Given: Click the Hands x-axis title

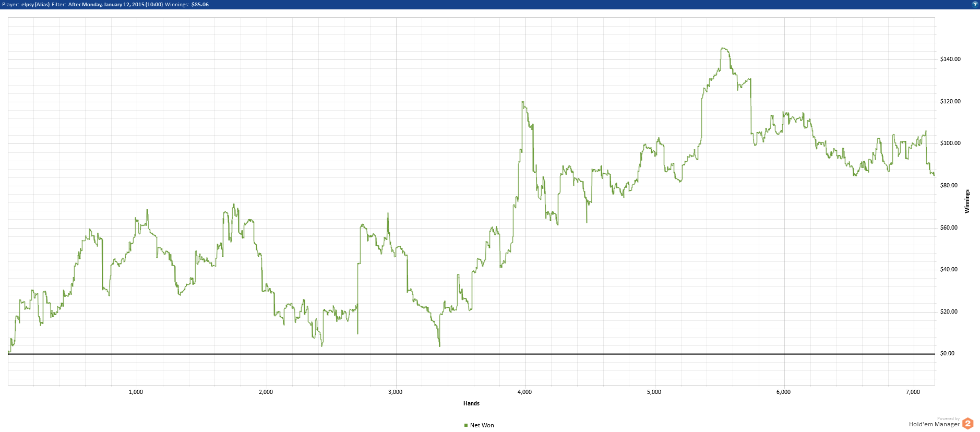Looking at the screenshot, I should [471, 403].
